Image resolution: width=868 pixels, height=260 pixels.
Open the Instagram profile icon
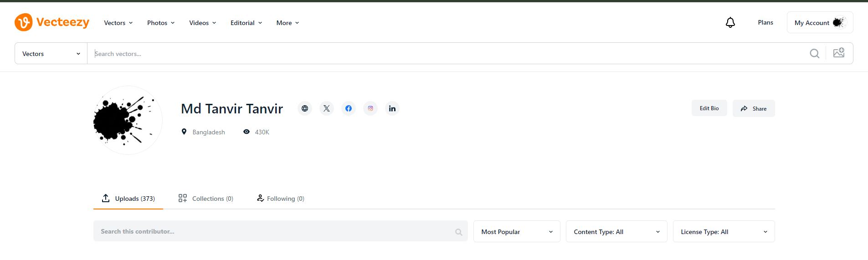point(370,108)
